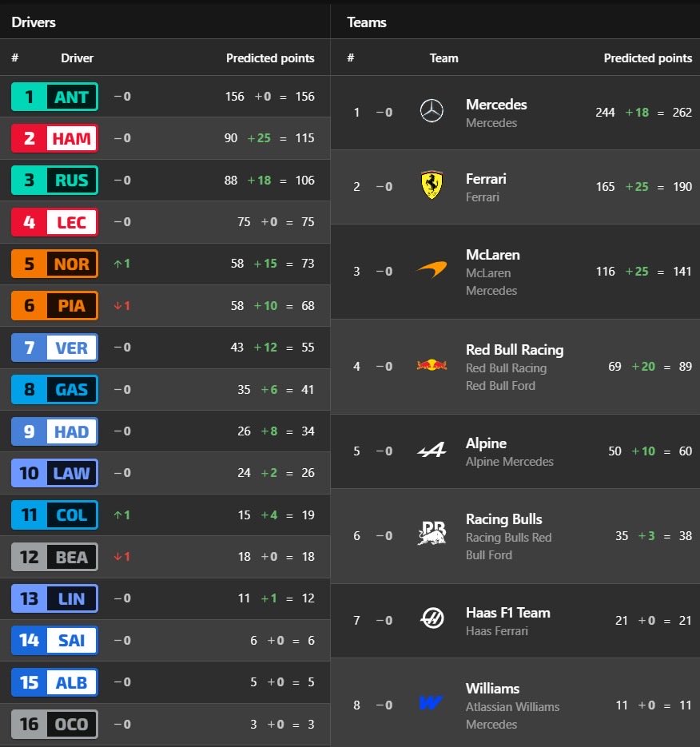Click the Haas F1 Team logo
The image size is (700, 747).
pos(432,618)
